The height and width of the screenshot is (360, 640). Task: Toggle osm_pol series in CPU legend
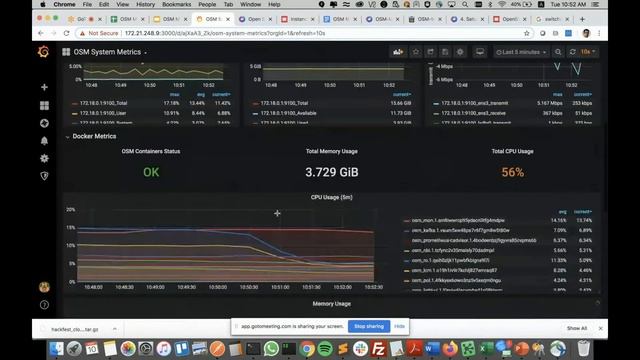456,280
